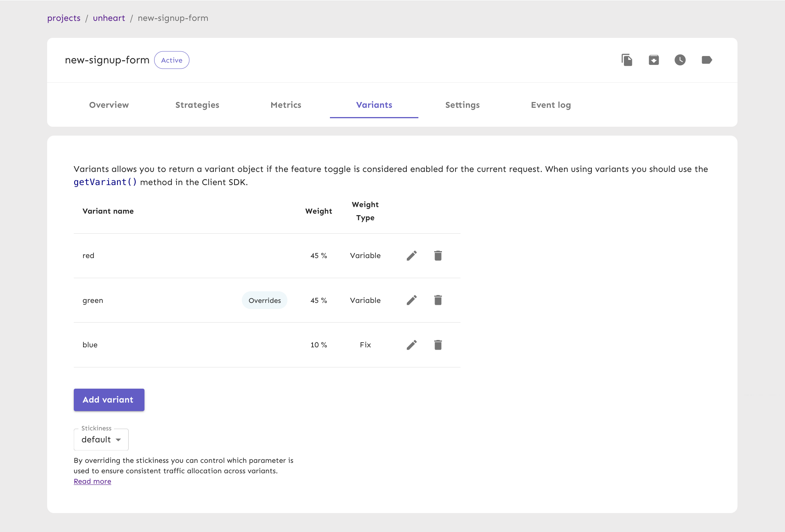Delete the blue variant
The image size is (785, 532).
tap(438, 345)
